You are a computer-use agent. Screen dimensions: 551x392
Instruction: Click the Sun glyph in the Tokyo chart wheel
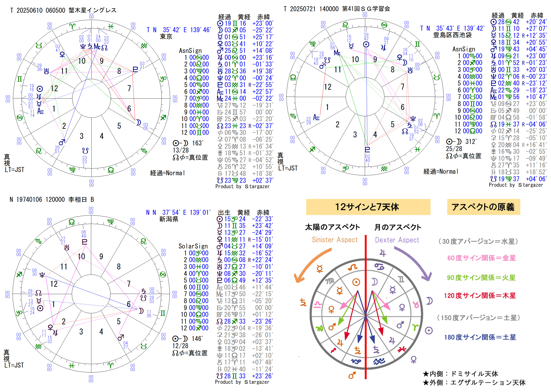(x=40, y=89)
